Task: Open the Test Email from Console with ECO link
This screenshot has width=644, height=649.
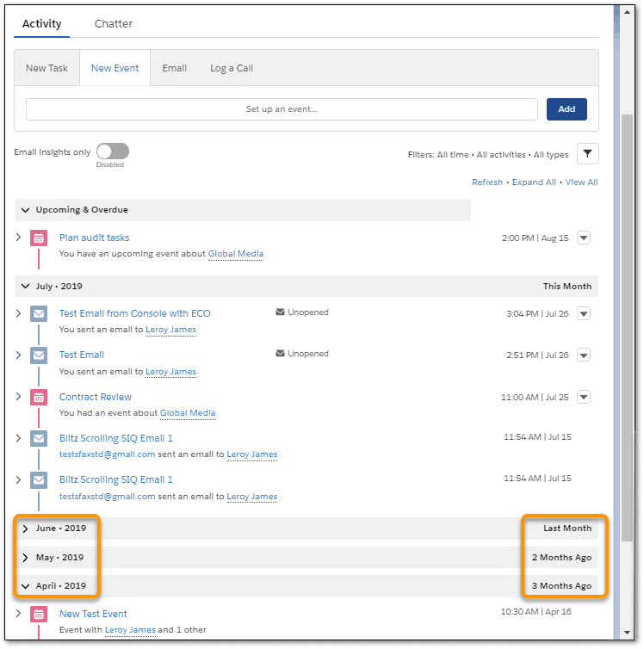Action: tap(135, 313)
